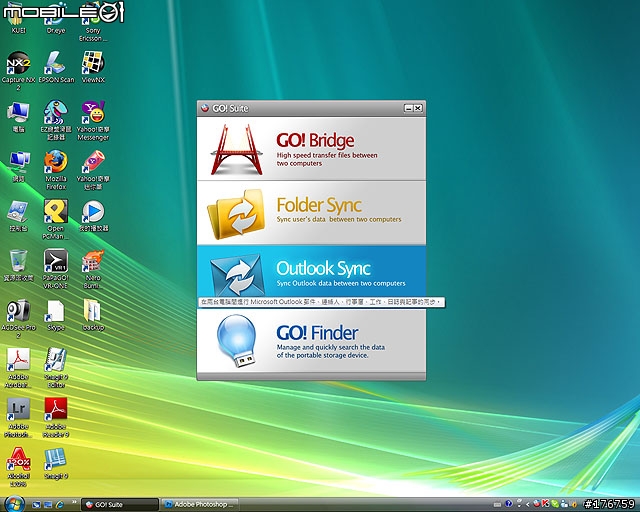Select the Skype desktop shortcut

point(56,315)
